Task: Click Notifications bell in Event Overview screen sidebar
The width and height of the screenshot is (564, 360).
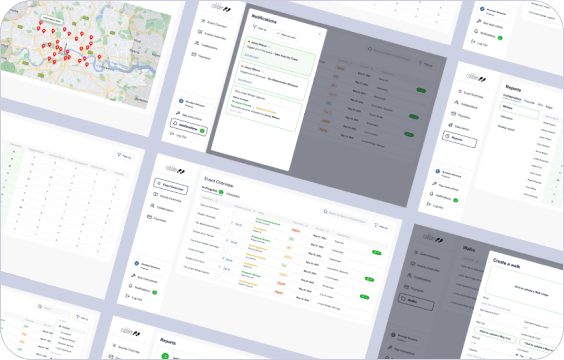Action: pos(131,286)
